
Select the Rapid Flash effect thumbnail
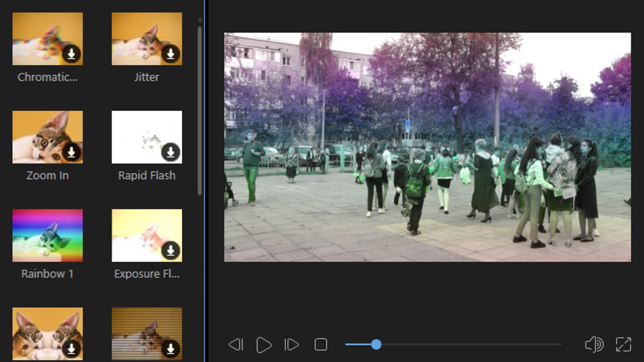(x=147, y=137)
